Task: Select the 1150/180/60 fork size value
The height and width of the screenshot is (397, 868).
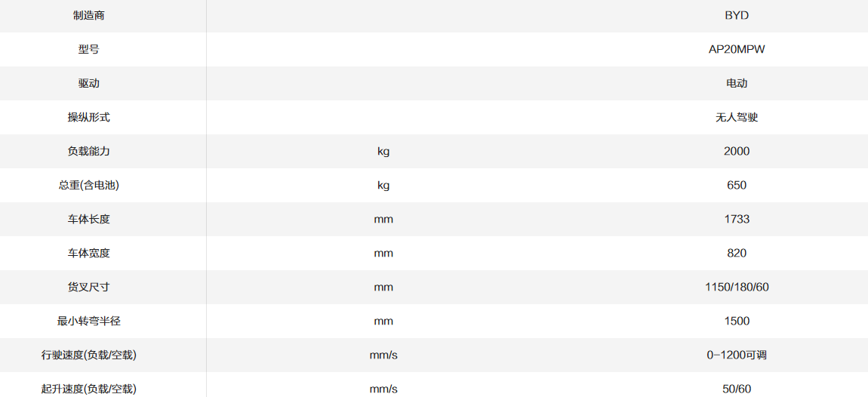Action: pyautogui.click(x=736, y=287)
